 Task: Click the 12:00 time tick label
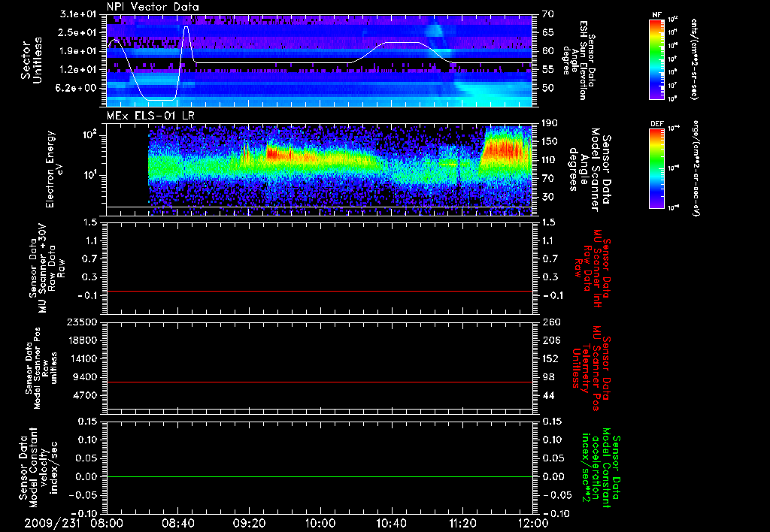533,523
